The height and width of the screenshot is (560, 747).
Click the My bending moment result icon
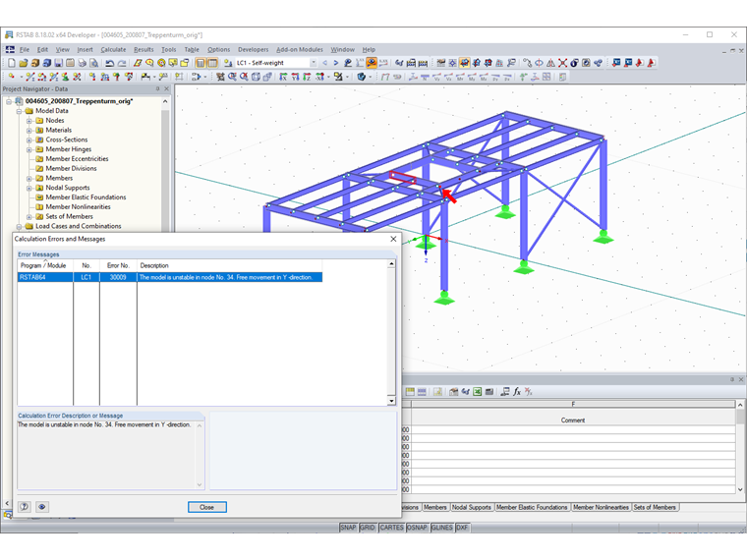472,77
